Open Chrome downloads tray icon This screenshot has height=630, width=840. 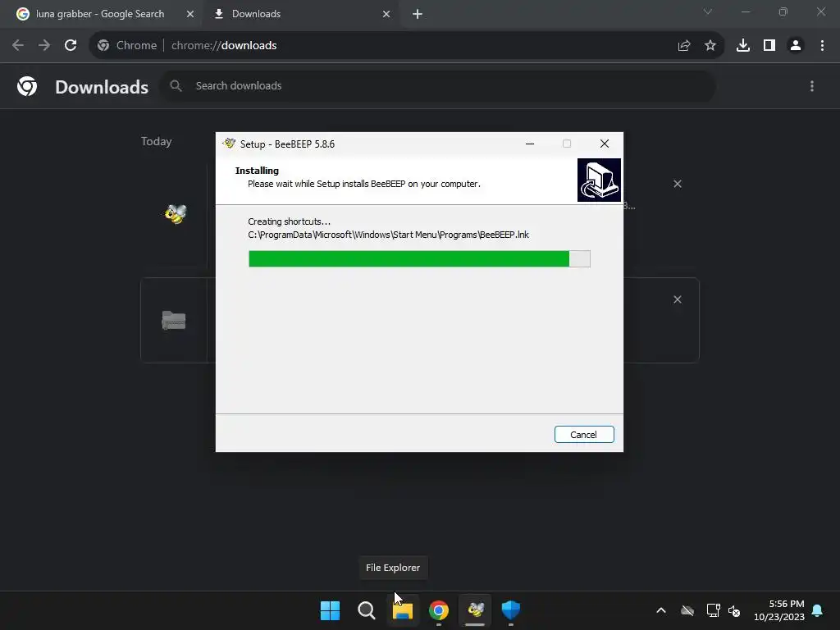click(x=743, y=46)
